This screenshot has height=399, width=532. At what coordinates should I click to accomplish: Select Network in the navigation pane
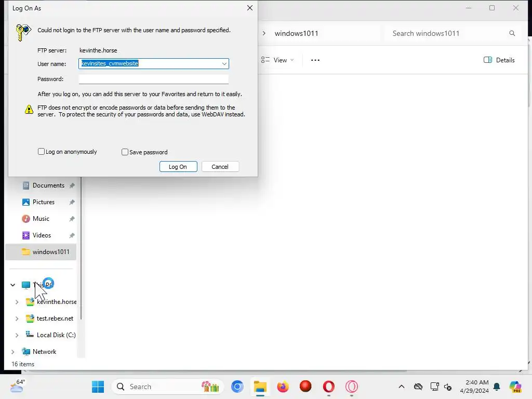point(44,352)
